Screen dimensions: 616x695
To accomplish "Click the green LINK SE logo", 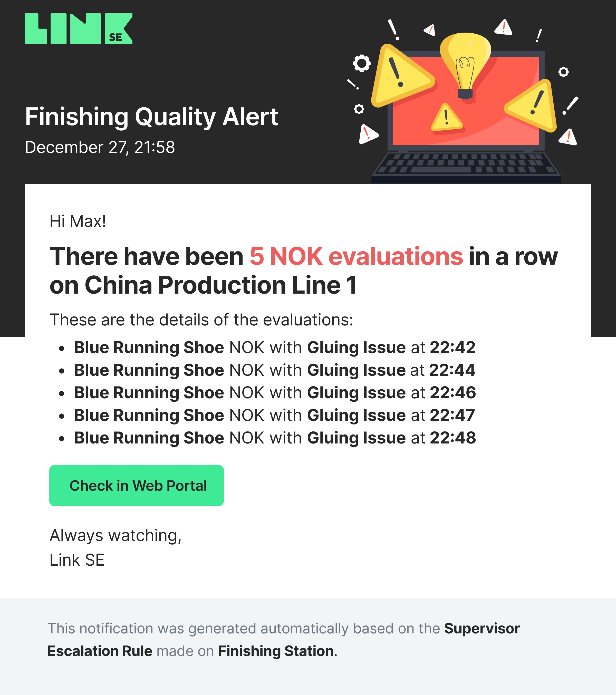I will pyautogui.click(x=79, y=29).
